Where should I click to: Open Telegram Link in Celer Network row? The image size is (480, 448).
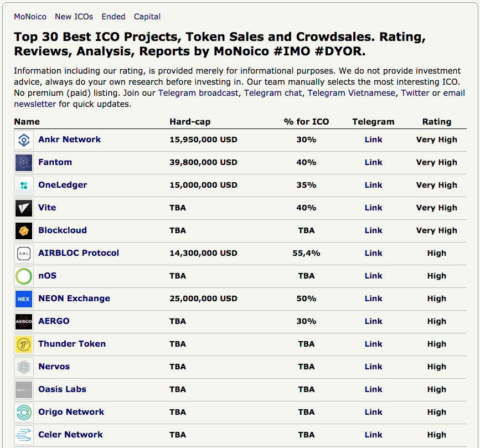tap(374, 435)
